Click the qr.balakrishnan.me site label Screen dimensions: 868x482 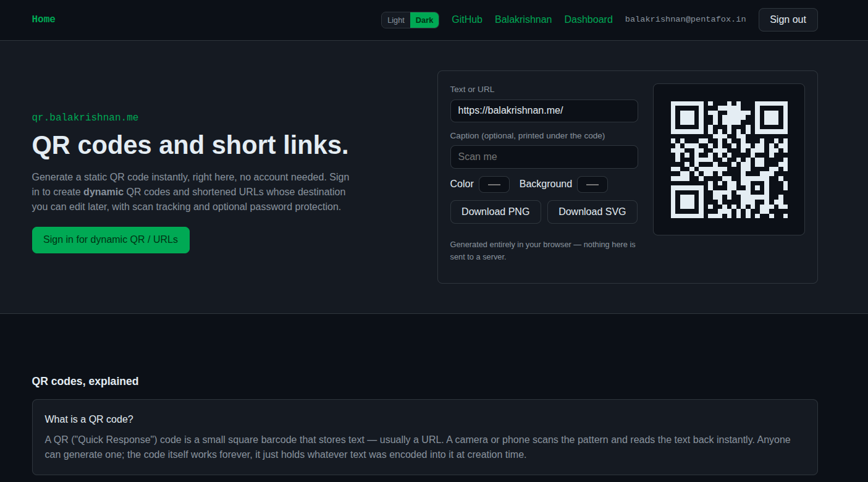(85, 117)
